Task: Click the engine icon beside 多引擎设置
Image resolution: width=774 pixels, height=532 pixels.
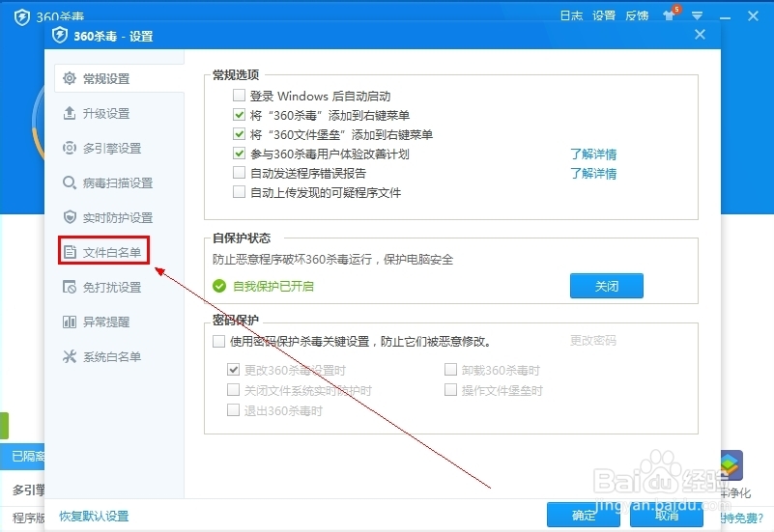Action: pos(70,148)
